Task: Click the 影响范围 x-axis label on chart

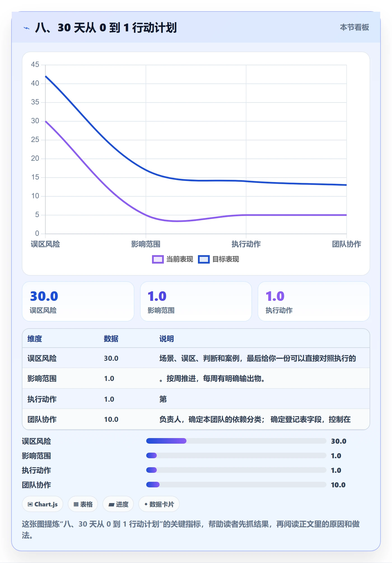Action: (x=146, y=244)
